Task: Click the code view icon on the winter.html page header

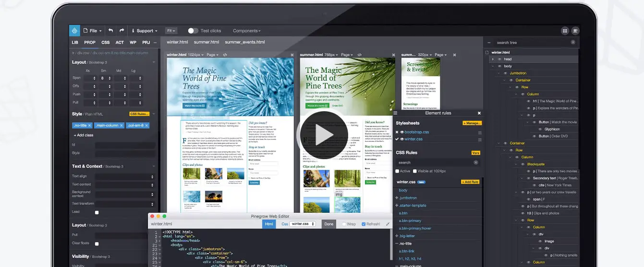Action: point(225,55)
